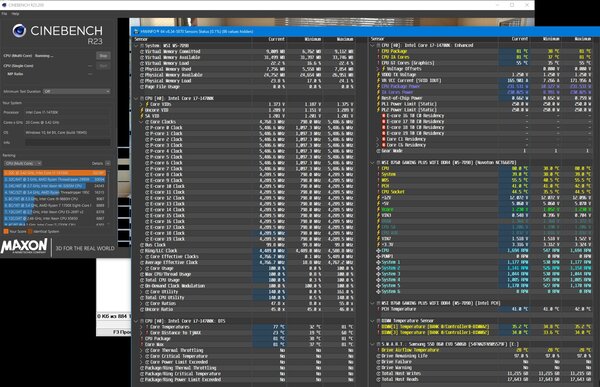
Task: Click the icon beside Gear Mode
Action: 379,151
